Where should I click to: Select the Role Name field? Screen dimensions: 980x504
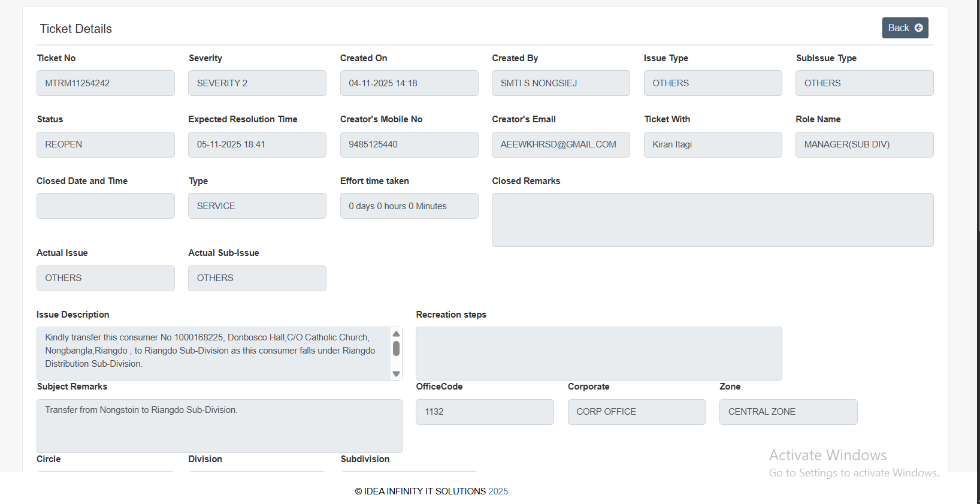864,144
